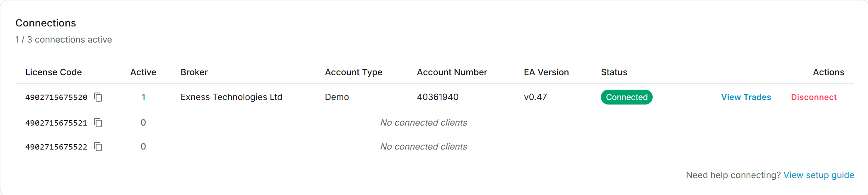
Task: Click the Status column header
Action: coord(614,72)
